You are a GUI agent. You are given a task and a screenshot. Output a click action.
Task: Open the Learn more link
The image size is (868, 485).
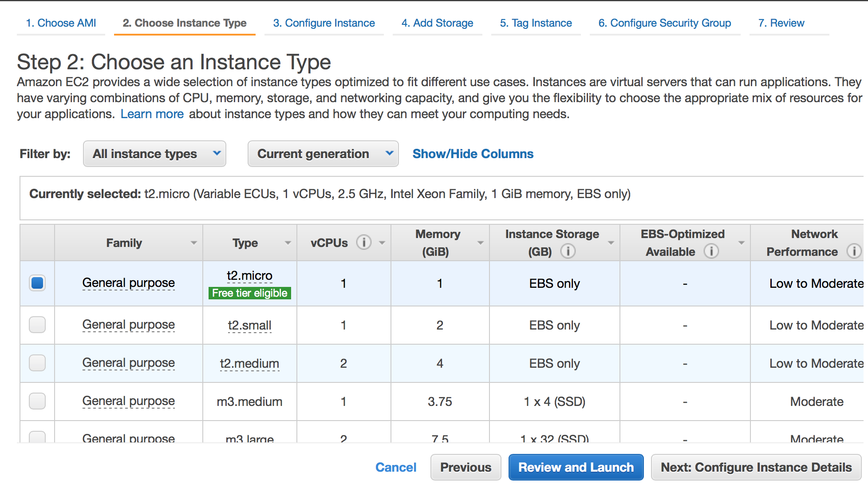point(152,114)
